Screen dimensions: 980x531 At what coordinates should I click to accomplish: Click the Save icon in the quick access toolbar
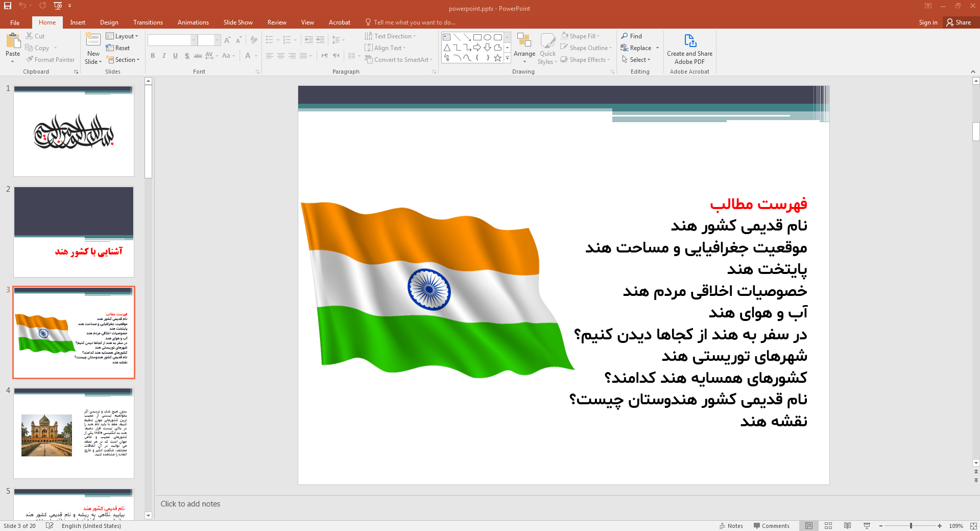click(x=8, y=6)
